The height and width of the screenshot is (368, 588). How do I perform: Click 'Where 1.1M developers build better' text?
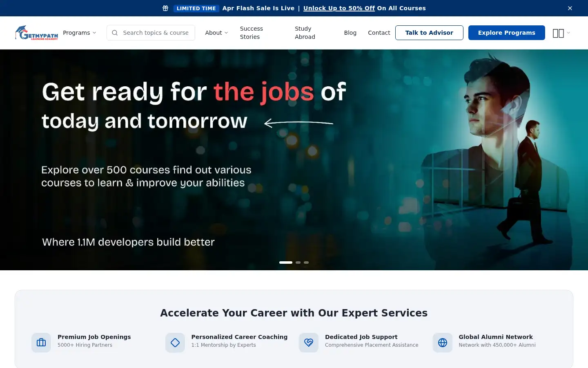coord(128,242)
